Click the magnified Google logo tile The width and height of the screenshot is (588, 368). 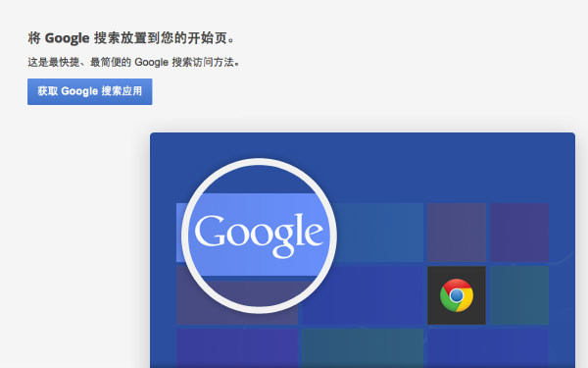click(259, 236)
